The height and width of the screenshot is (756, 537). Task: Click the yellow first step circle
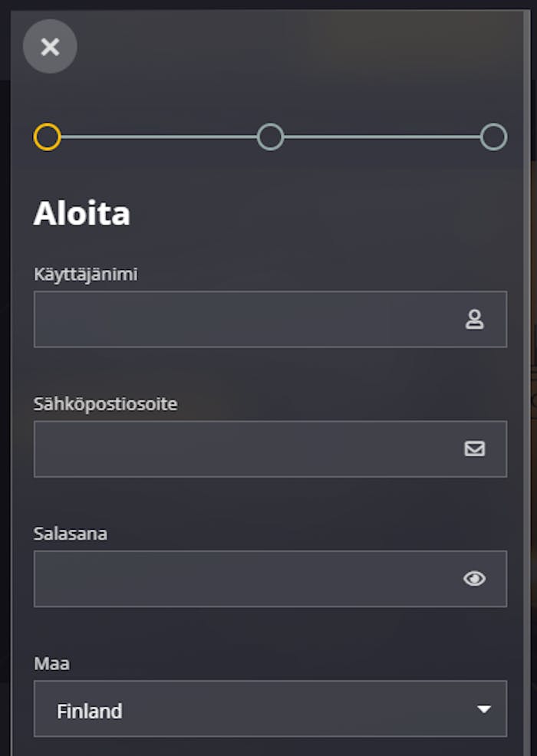(48, 136)
